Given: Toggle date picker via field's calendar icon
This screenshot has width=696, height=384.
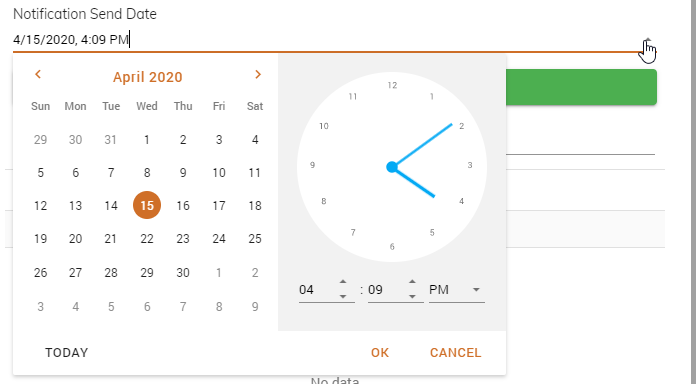Looking at the screenshot, I should click(648, 40).
